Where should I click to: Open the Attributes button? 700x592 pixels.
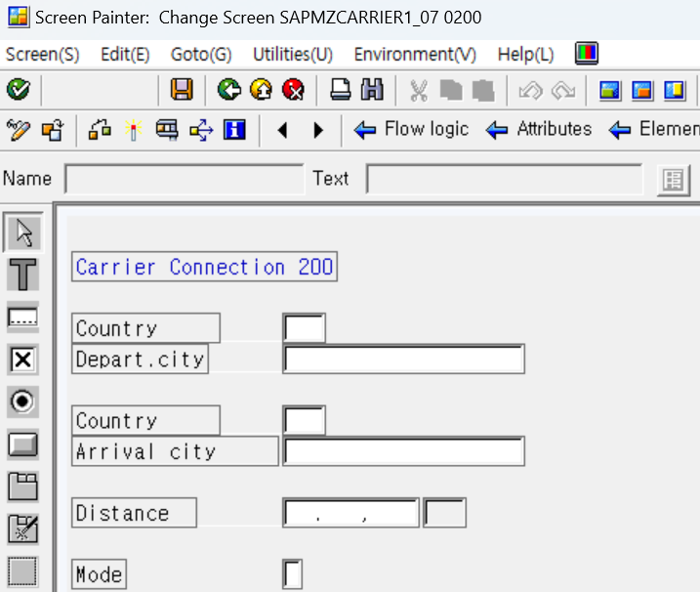pyautogui.click(x=538, y=130)
